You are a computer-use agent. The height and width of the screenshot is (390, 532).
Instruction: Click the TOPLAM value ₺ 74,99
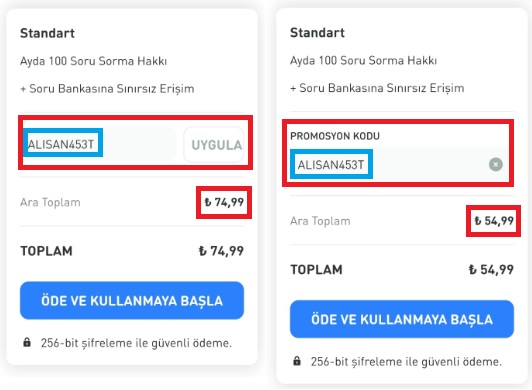[x=221, y=251]
